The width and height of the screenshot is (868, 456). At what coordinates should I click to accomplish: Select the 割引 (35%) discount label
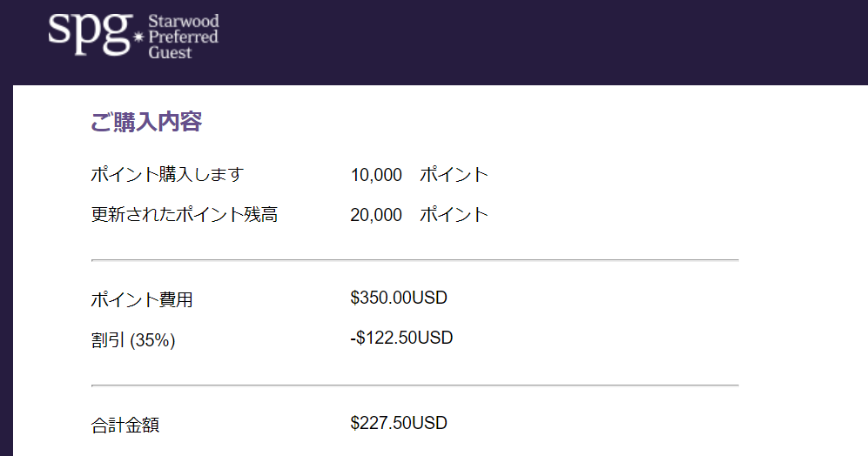[132, 340]
